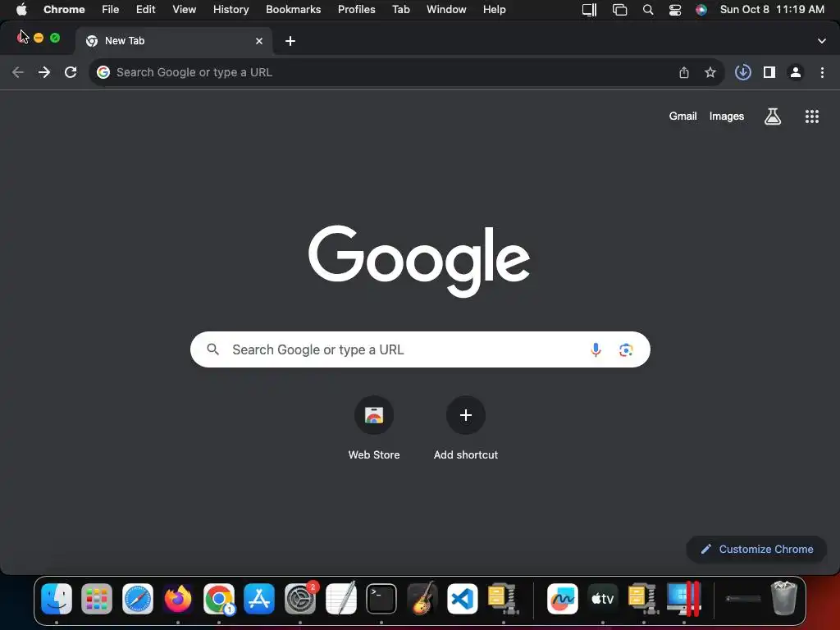Bookmark this tab with the star icon
840x630 pixels.
coord(710,72)
